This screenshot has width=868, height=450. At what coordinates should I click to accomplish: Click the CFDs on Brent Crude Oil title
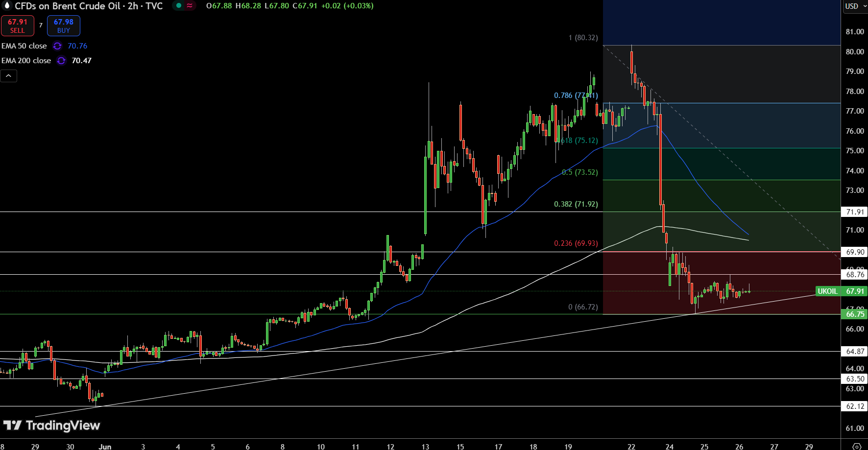tap(68, 6)
